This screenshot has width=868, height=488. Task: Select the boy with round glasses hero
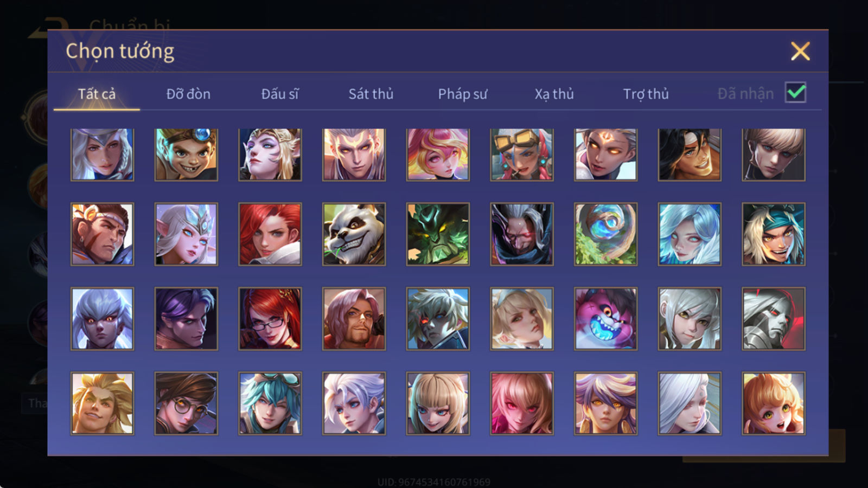[186, 403]
